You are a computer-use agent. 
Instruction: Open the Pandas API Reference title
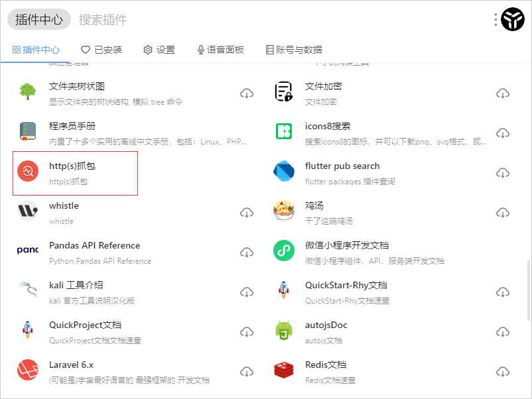(95, 245)
